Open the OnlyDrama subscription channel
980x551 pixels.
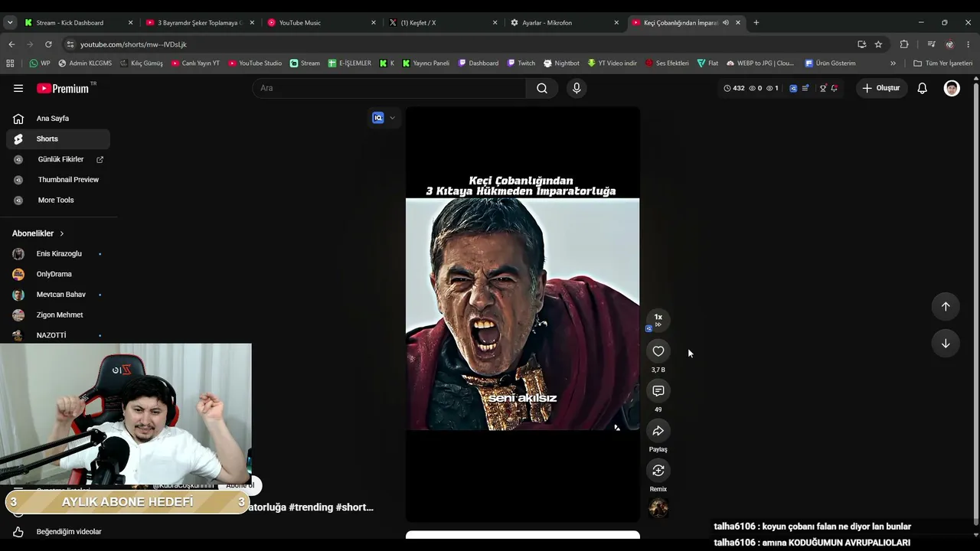[x=58, y=274]
